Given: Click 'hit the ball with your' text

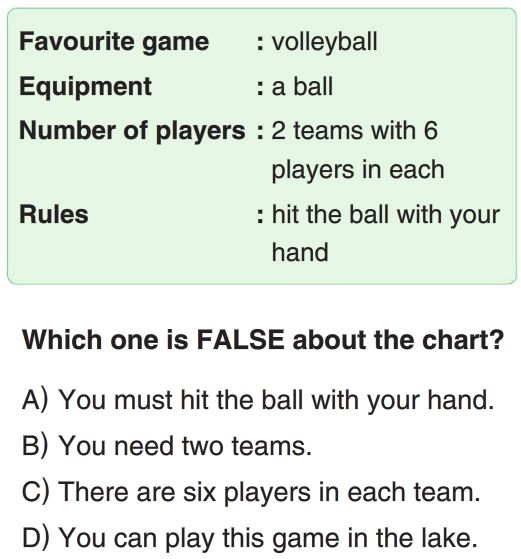Looking at the screenshot, I should (x=386, y=215).
